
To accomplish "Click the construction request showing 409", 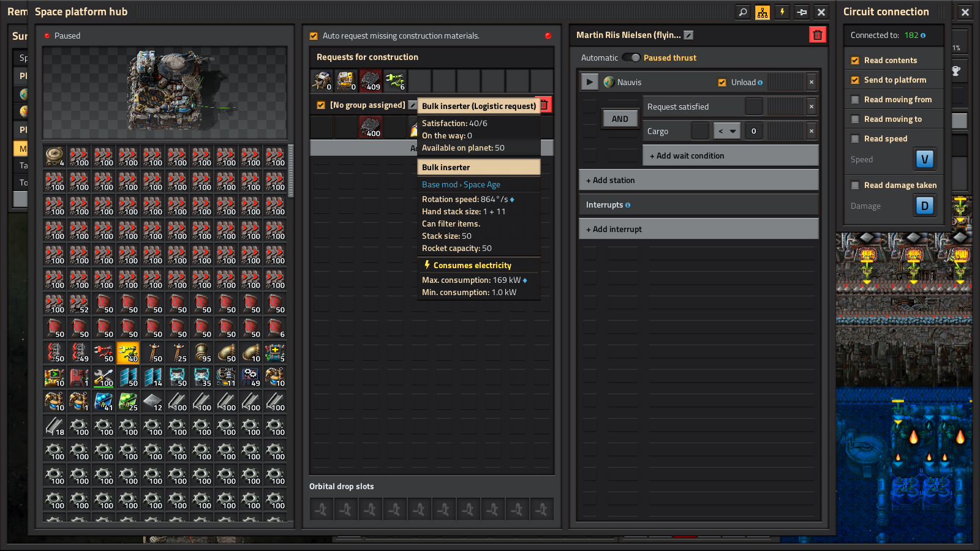I will [371, 81].
